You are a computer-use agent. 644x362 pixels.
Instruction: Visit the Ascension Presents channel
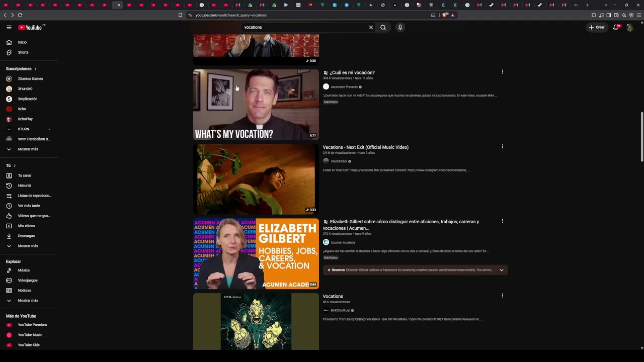[344, 87]
